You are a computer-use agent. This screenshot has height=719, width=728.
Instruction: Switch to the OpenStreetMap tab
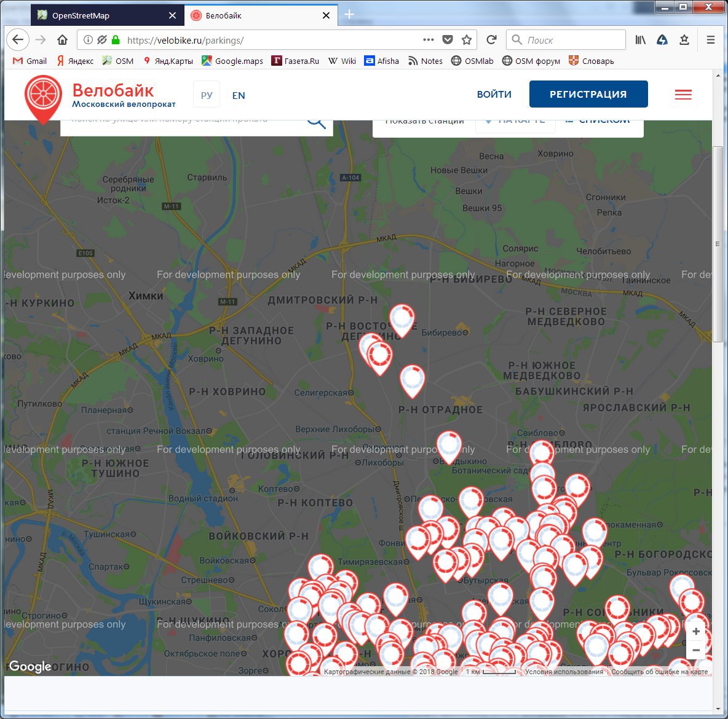[x=107, y=15]
